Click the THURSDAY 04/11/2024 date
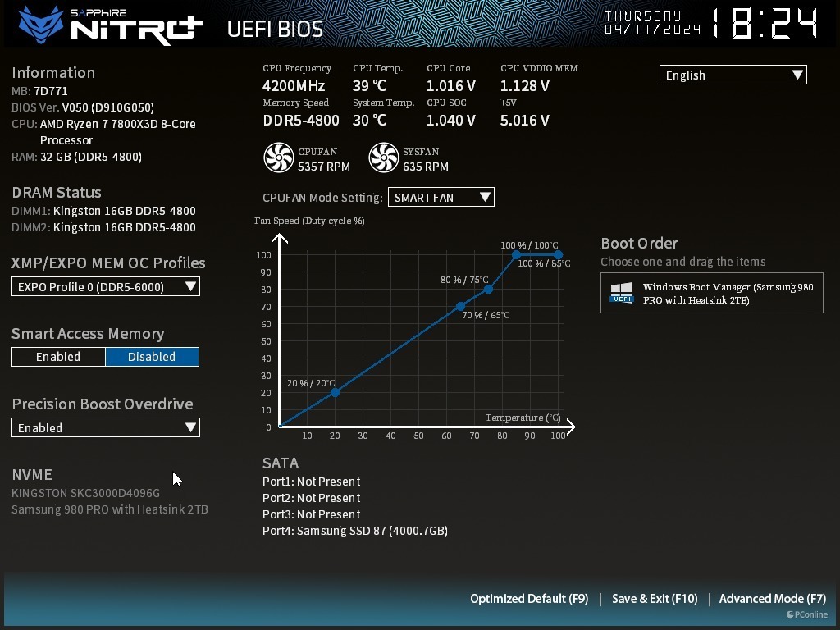 [652, 22]
